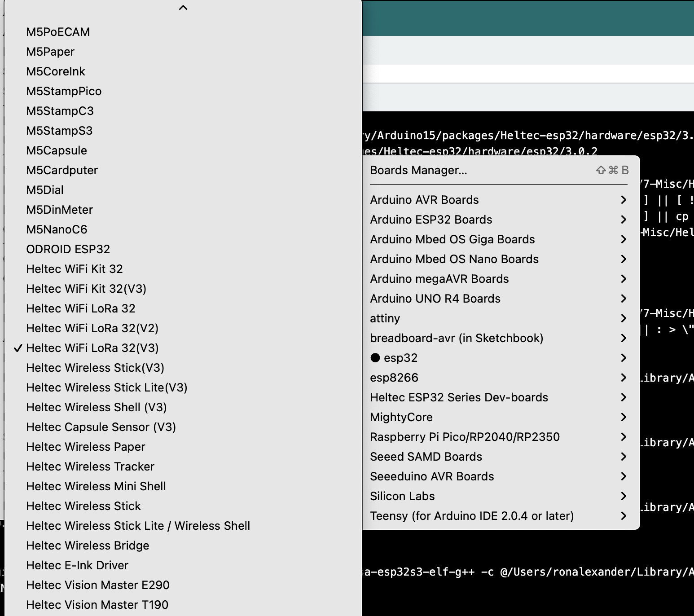The height and width of the screenshot is (616, 694).
Task: Select the M5Cardputer board
Action: 62,170
